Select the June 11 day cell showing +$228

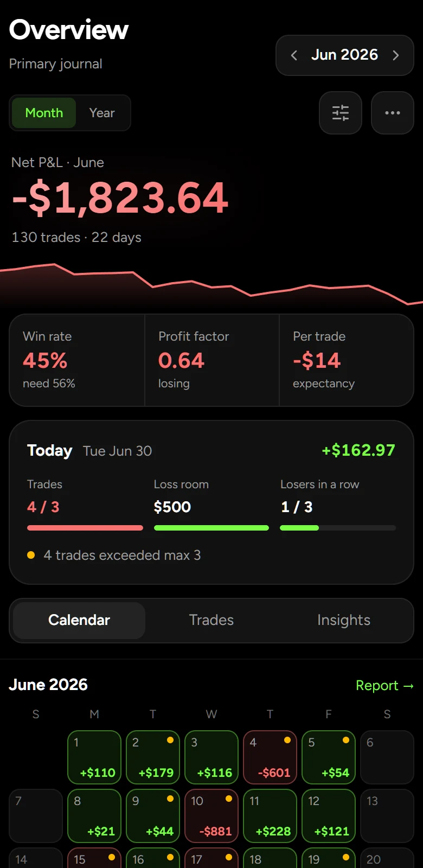[270, 816]
